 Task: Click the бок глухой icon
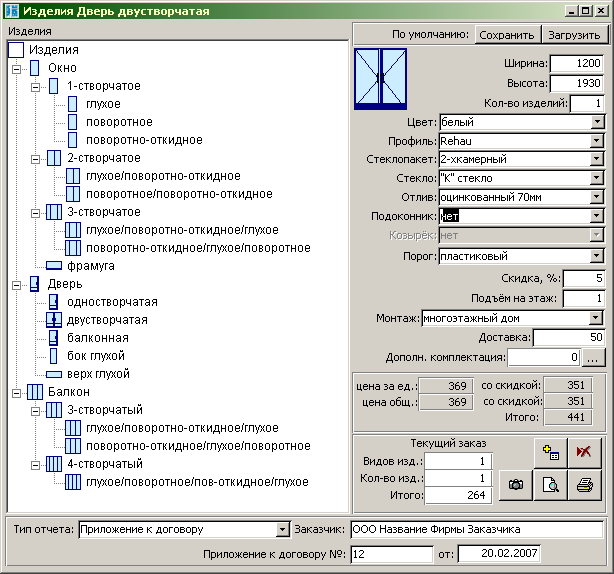54,356
